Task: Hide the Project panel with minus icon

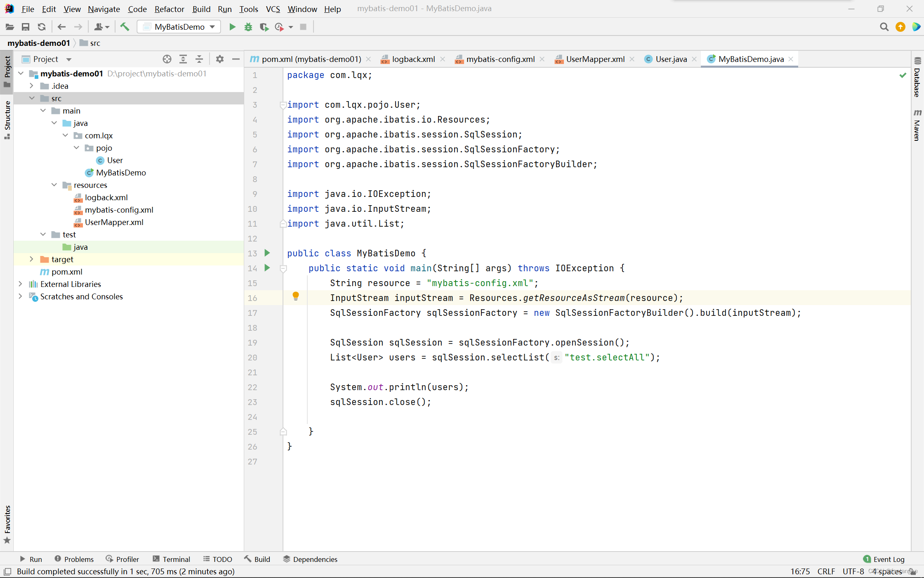Action: point(236,59)
